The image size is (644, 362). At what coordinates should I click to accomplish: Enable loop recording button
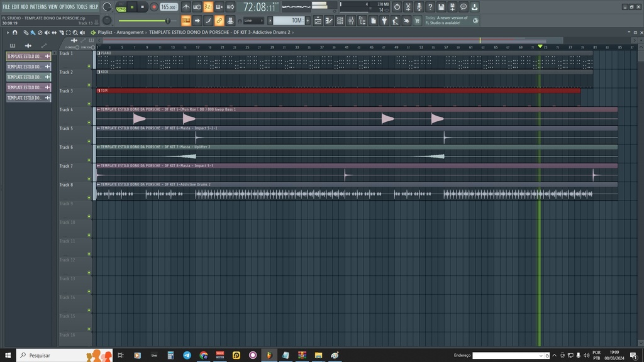[230, 7]
